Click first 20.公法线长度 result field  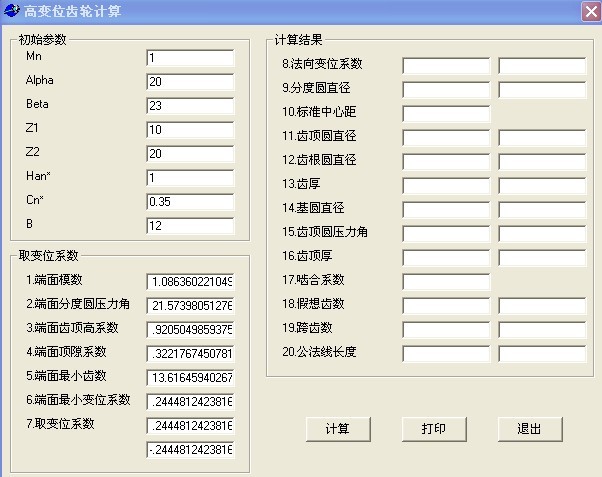pyautogui.click(x=447, y=354)
